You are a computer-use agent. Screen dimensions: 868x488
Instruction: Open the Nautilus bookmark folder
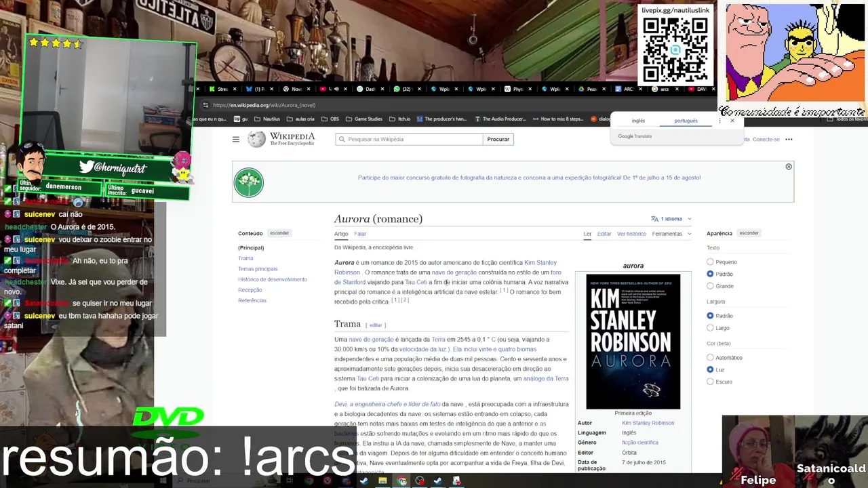tap(267, 119)
